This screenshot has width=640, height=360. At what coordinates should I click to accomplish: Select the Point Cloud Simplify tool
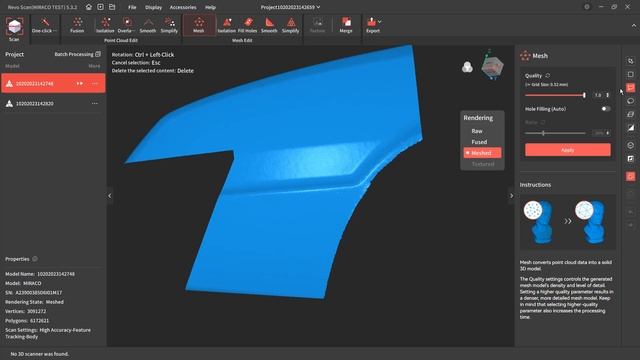click(x=169, y=25)
